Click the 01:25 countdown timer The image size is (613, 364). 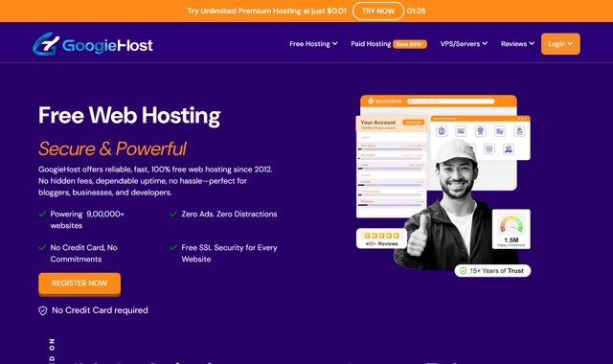coord(416,11)
